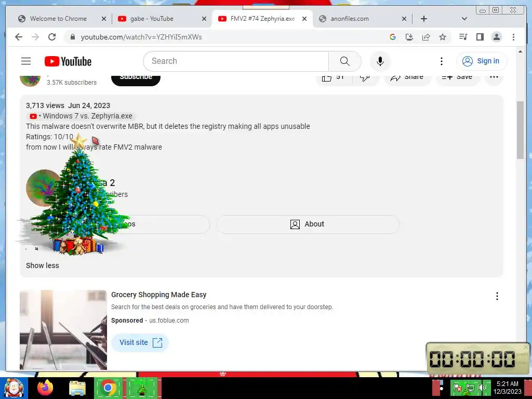
Task: Open options for Grocery Shopping ad
Action: pos(497,296)
